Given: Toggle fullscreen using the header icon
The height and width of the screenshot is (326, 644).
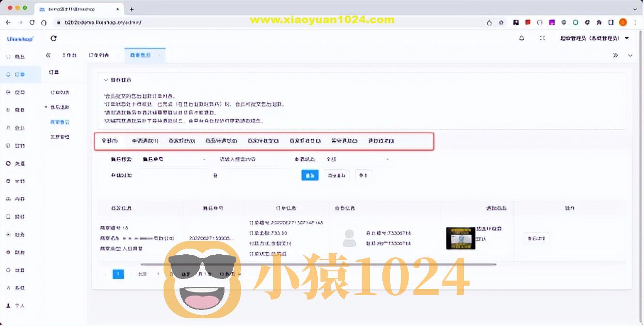Looking at the screenshot, I should tap(543, 38).
